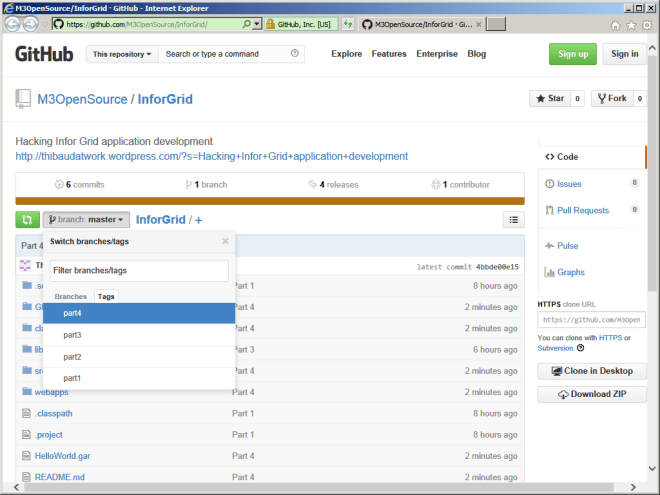Star the InforGrid repository
The height and width of the screenshot is (495, 660).
[549, 98]
